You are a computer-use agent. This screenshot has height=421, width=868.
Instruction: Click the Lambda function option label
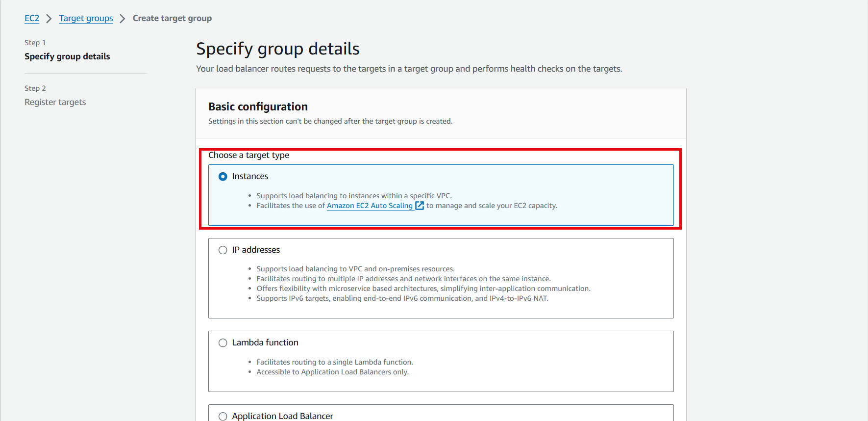(265, 342)
